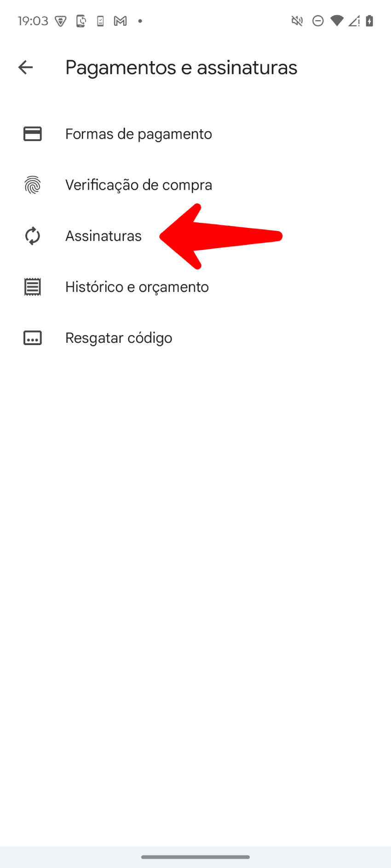Image resolution: width=391 pixels, height=868 pixels.
Task: Tap the Wi-Fi status icon
Action: (x=337, y=21)
